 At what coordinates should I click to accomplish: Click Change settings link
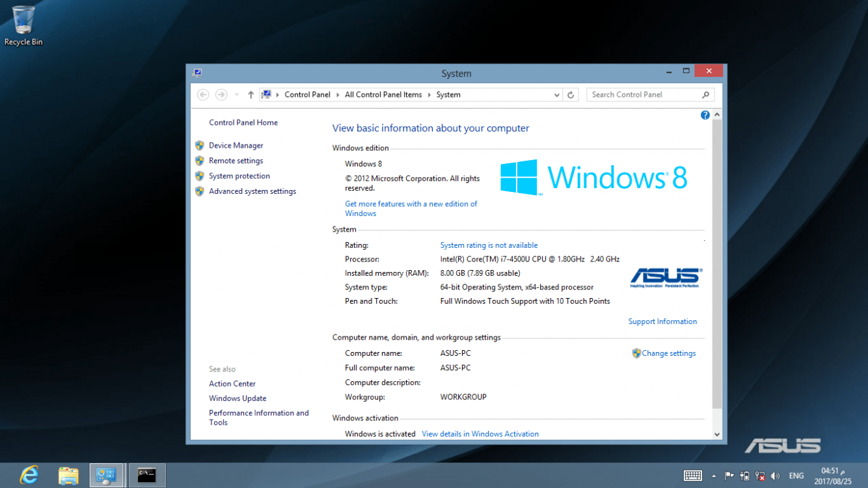(x=669, y=353)
